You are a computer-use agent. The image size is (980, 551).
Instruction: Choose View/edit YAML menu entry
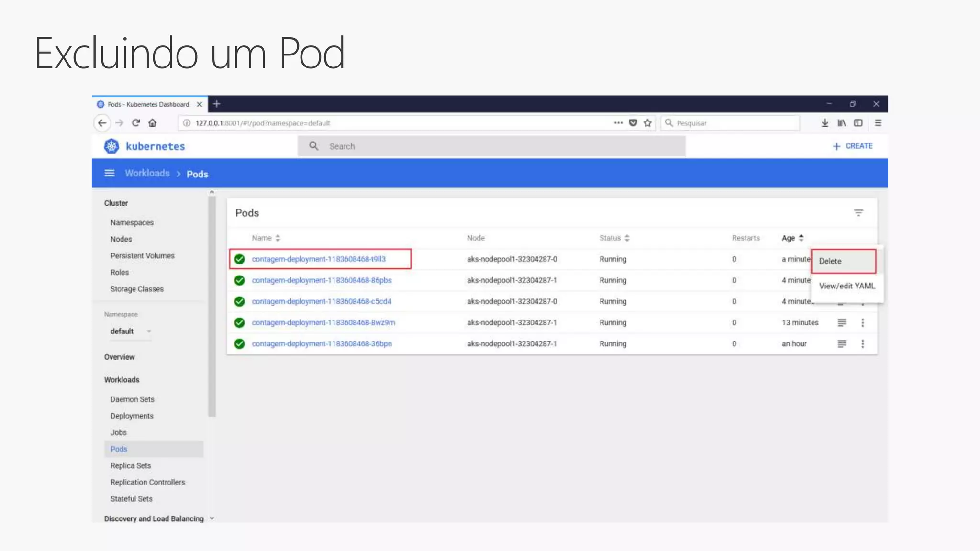846,286
